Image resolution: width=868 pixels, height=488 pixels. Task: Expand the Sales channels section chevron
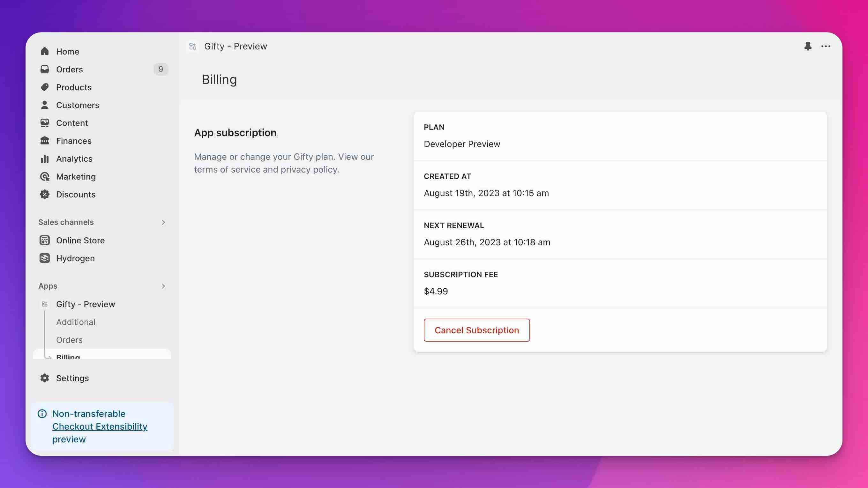pyautogui.click(x=163, y=222)
